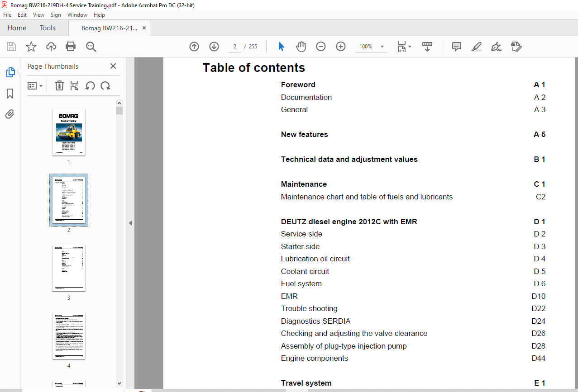Click Technical data and adjustment values
This screenshot has height=392, width=578.
point(349,159)
